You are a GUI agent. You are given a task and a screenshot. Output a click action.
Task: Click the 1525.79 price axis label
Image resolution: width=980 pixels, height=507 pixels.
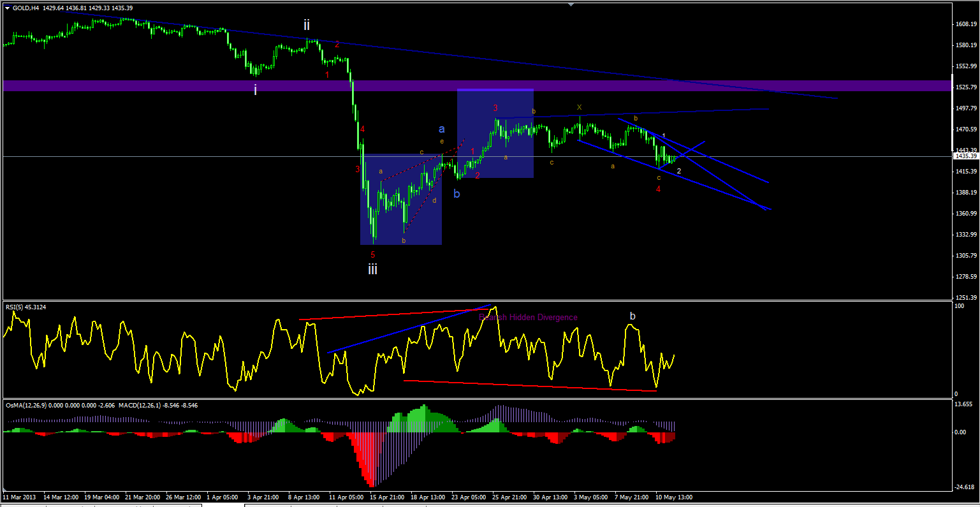coord(967,87)
